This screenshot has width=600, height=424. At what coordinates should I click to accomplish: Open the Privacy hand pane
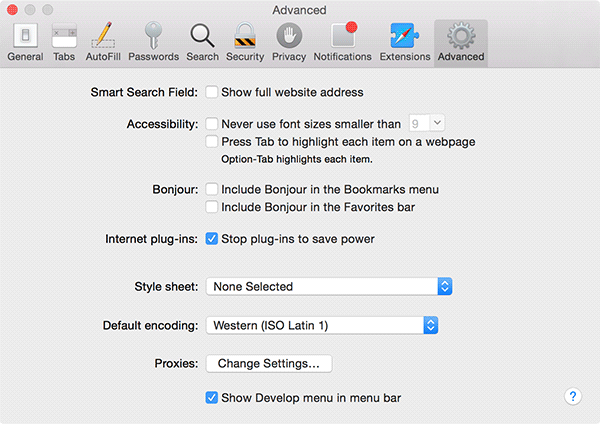[289, 42]
